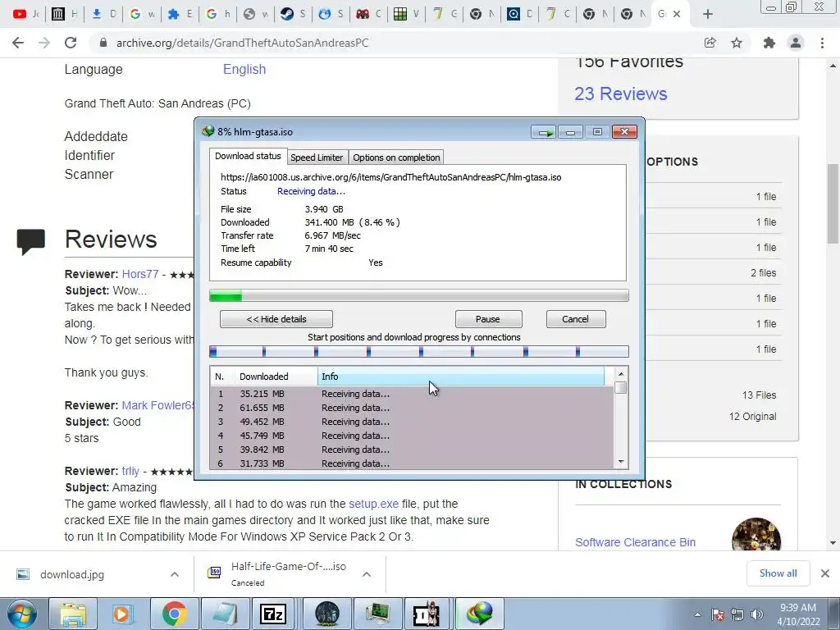
Task: Open 7-Zip from the taskbar
Action: pos(273,614)
